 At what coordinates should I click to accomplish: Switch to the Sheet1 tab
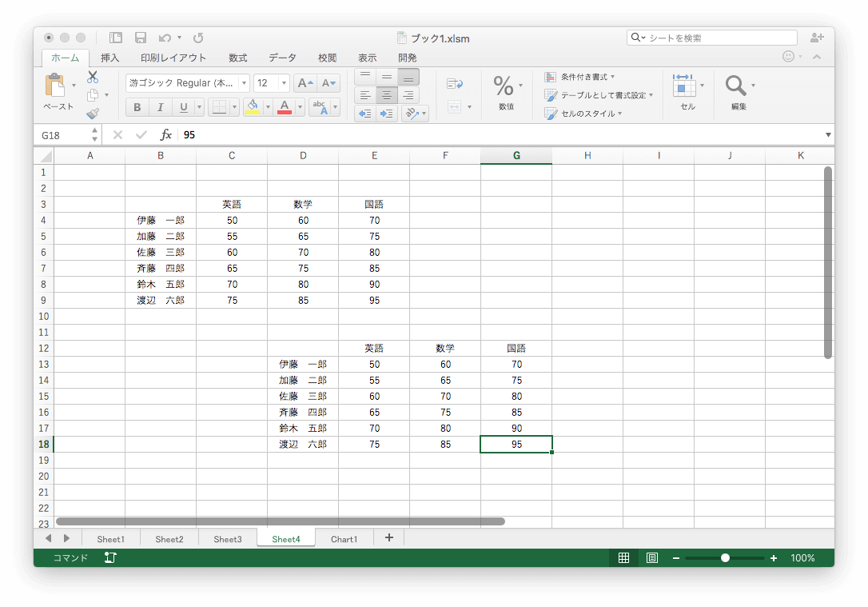111,539
